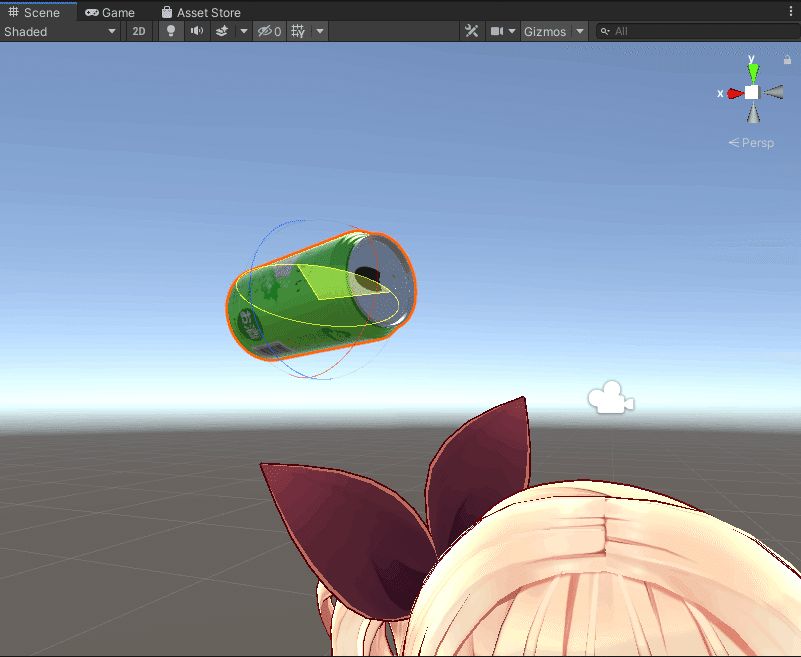
Task: Open effects dropdown arrow beside the effects icon
Action: (244, 32)
